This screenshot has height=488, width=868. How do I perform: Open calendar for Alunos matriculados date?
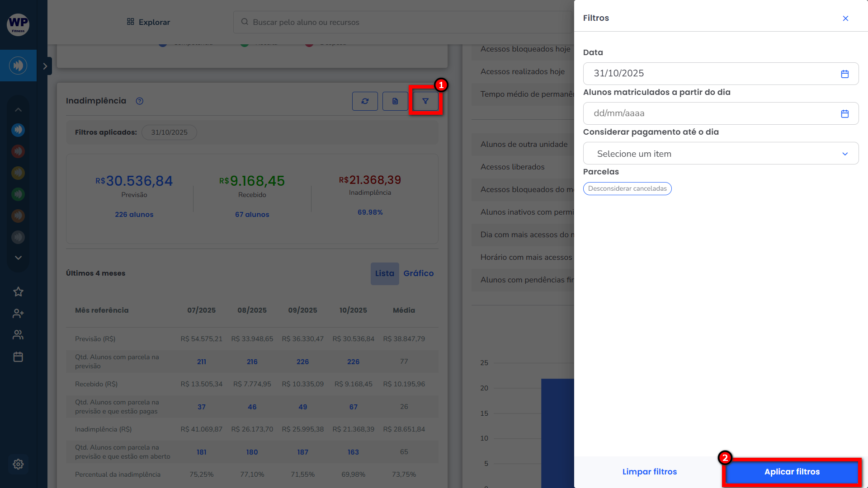click(844, 113)
